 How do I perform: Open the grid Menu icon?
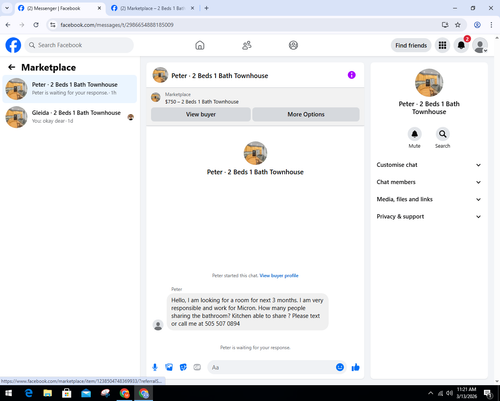click(442, 45)
